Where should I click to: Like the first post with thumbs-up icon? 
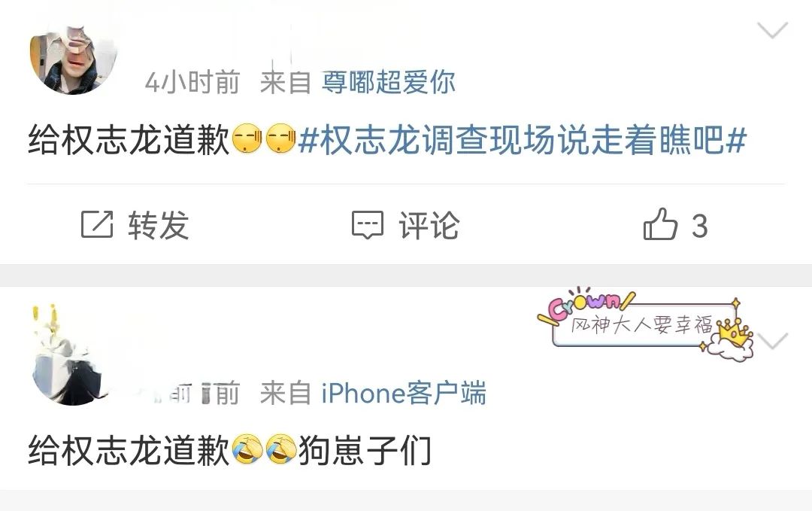tap(660, 224)
